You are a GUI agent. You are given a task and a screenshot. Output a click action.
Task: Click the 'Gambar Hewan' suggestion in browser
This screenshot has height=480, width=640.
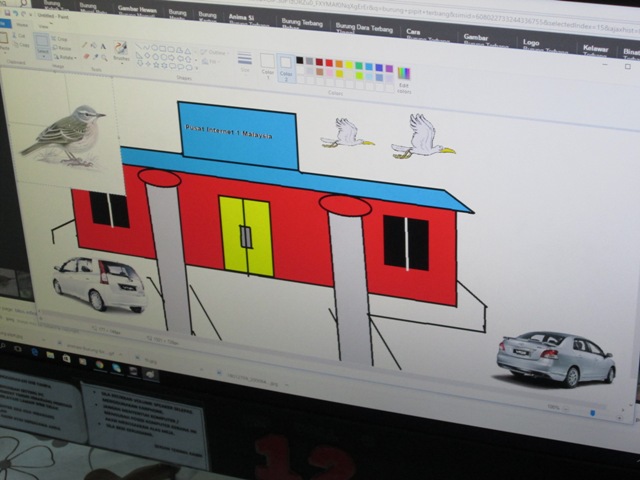point(137,9)
